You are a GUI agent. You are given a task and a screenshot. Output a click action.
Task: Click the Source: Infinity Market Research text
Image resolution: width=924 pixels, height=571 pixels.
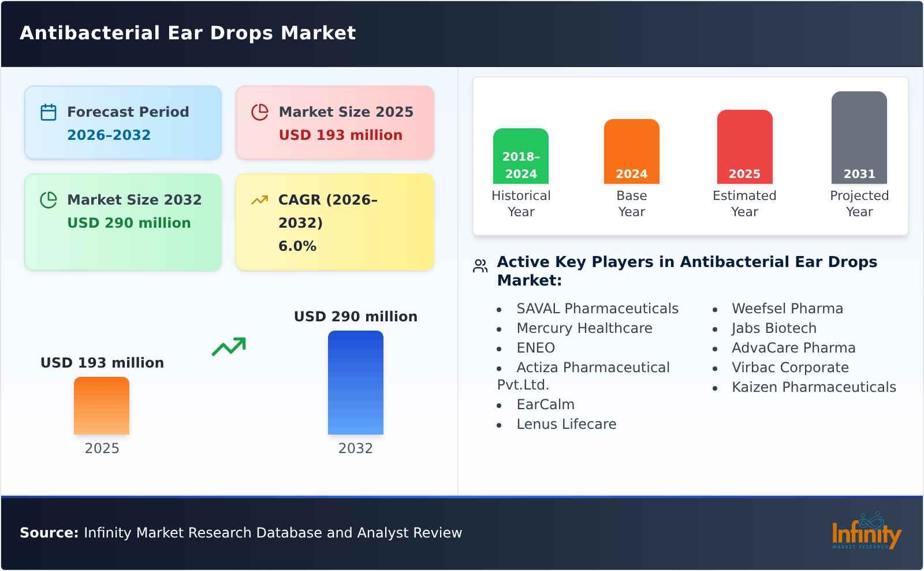(241, 533)
